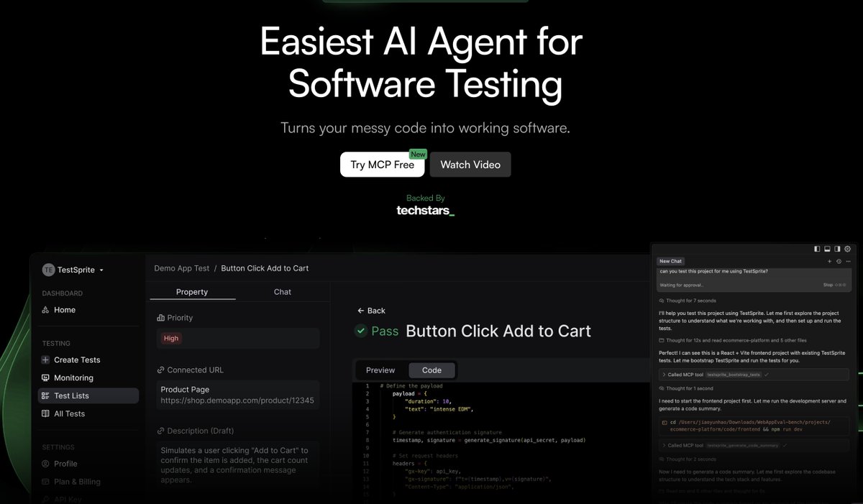Open chat history clock icon
Viewport: 863px width, 504px height.
pos(839,261)
